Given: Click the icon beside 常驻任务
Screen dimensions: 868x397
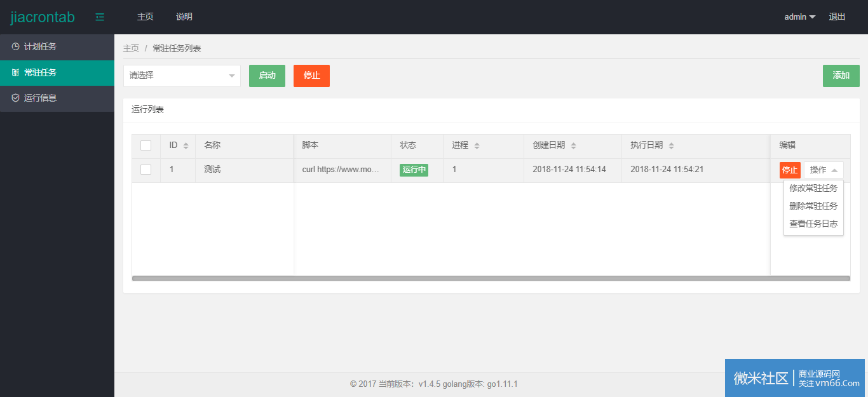Looking at the screenshot, I should pos(16,72).
